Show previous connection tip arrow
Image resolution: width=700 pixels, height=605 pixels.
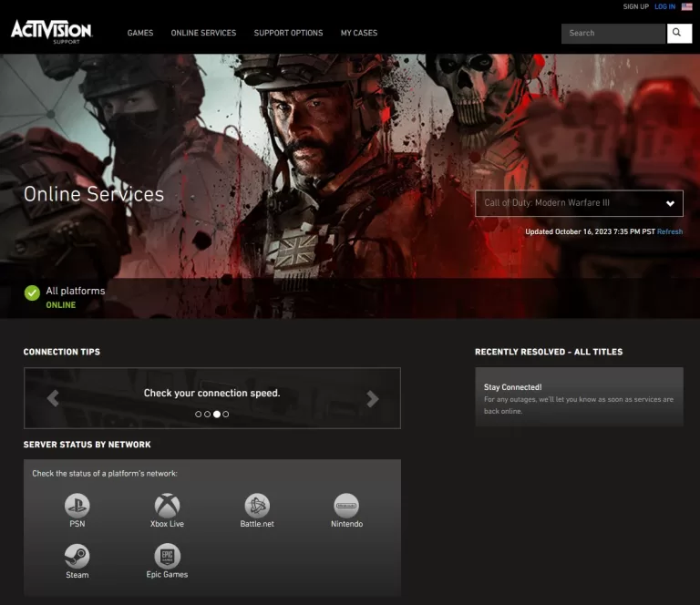coord(53,398)
